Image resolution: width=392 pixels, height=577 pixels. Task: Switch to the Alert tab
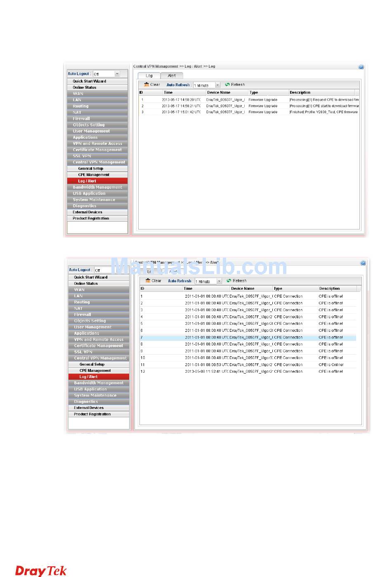pyautogui.click(x=172, y=76)
